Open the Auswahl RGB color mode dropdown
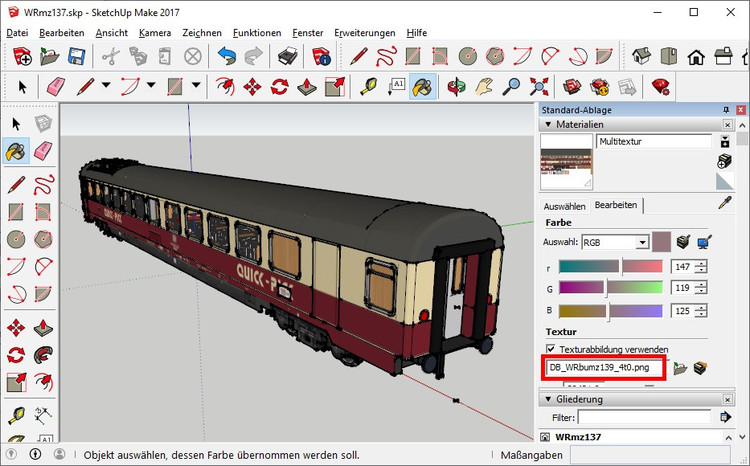Image resolution: width=750 pixels, height=466 pixels. point(641,242)
